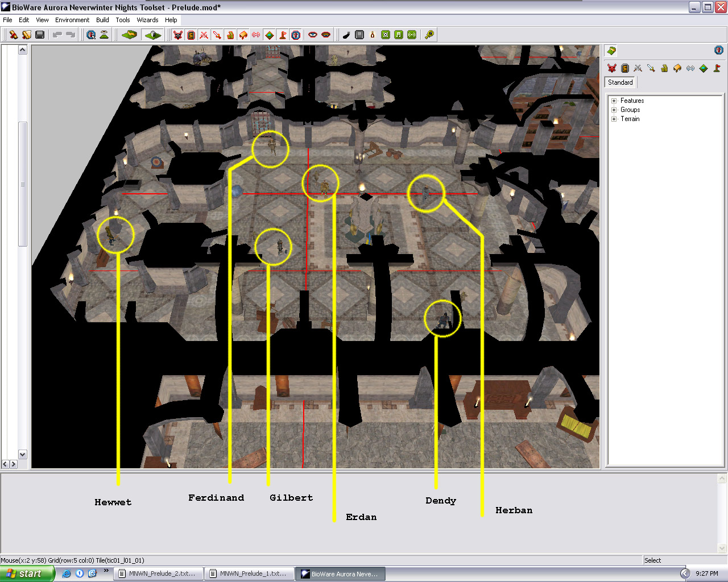The height and width of the screenshot is (582, 728).
Task: Select the Features label in palette tree
Action: click(632, 101)
